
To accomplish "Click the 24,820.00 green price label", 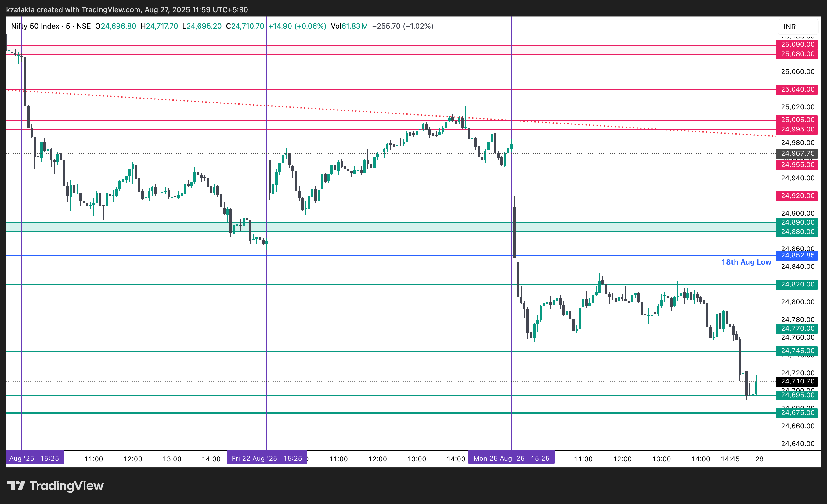I will point(797,285).
